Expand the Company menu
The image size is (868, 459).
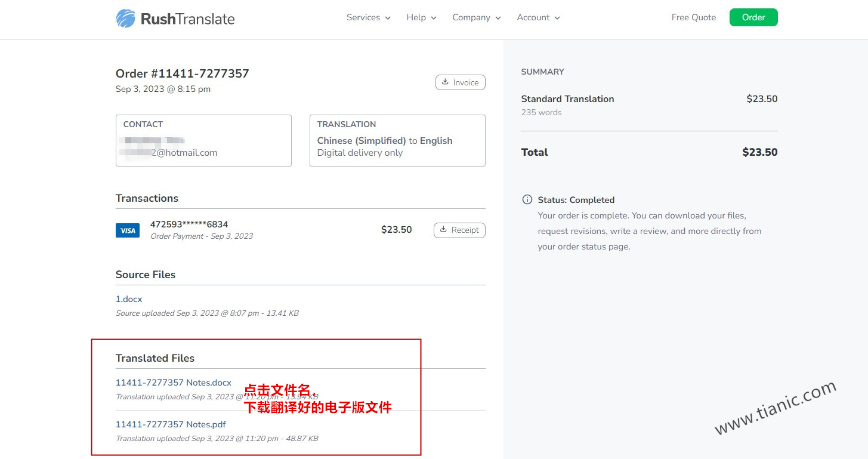tap(477, 17)
